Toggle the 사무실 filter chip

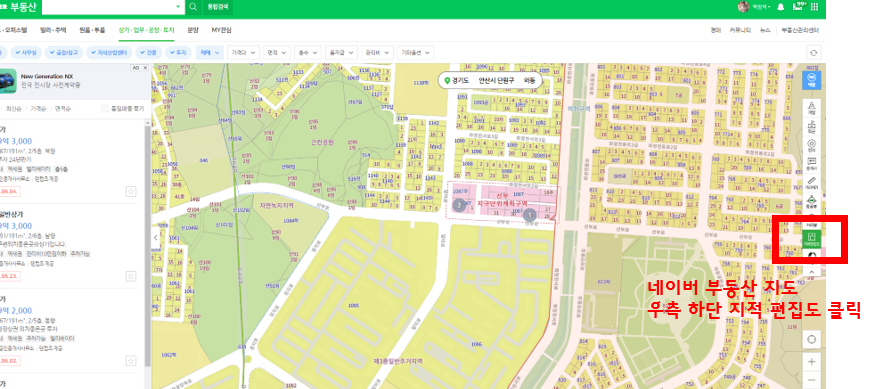click(x=26, y=53)
